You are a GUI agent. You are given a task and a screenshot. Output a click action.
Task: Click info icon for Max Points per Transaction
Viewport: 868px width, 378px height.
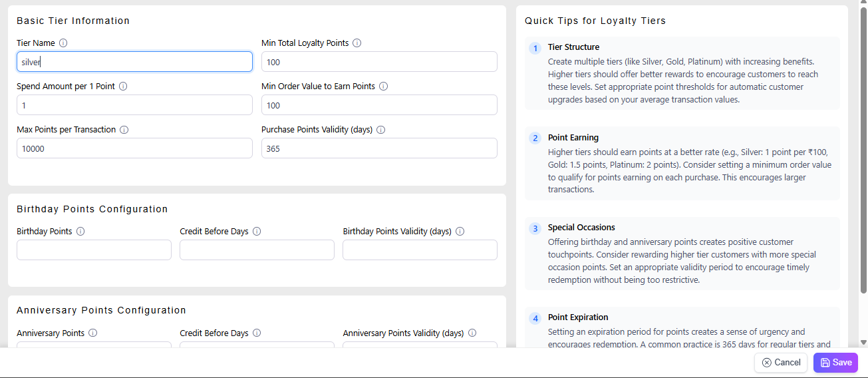tap(124, 130)
